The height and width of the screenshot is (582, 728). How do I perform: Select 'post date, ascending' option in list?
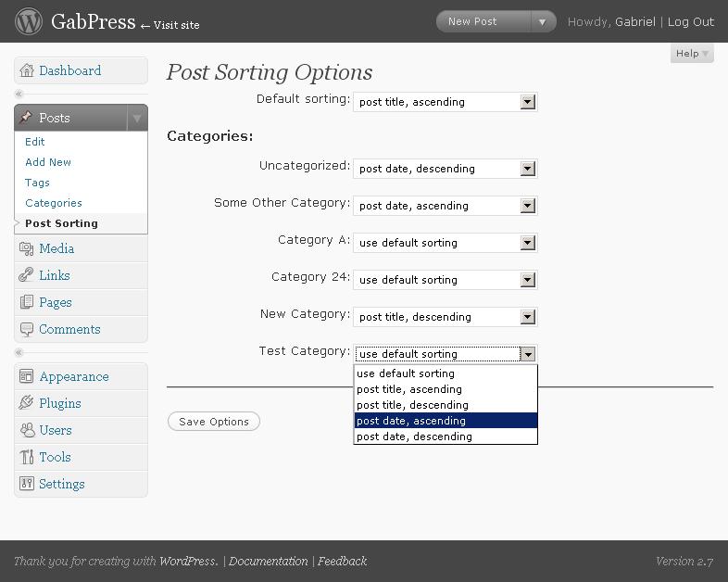click(445, 421)
